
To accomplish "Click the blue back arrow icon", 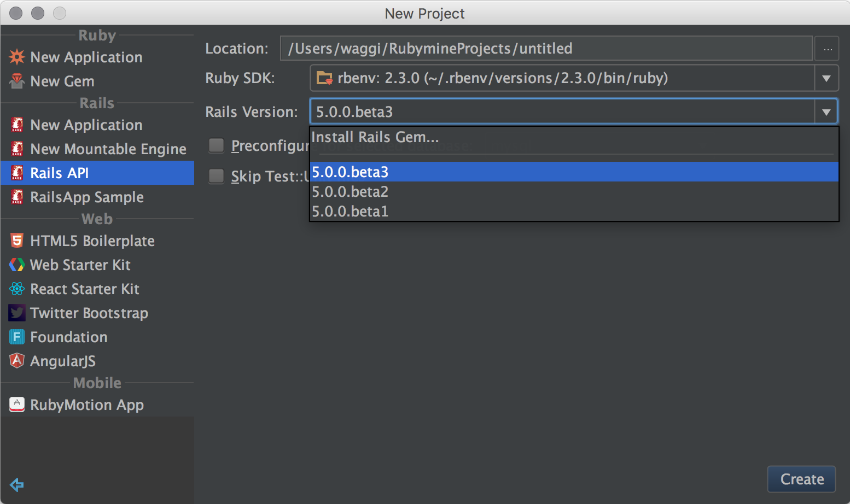I will (17, 484).
